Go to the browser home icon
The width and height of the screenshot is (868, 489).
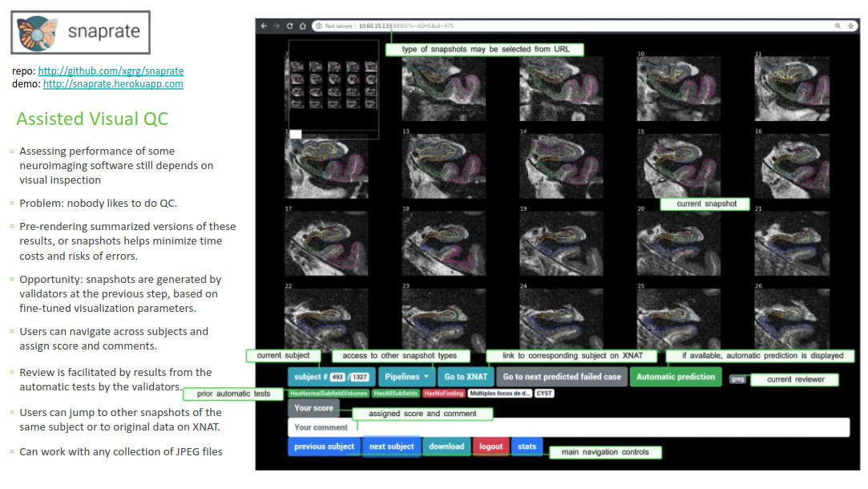pyautogui.click(x=302, y=26)
